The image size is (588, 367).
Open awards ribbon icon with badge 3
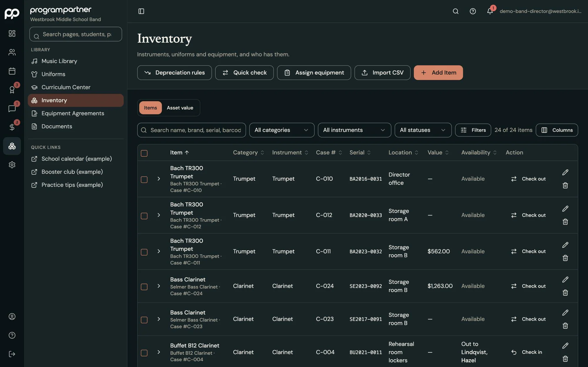tap(12, 90)
